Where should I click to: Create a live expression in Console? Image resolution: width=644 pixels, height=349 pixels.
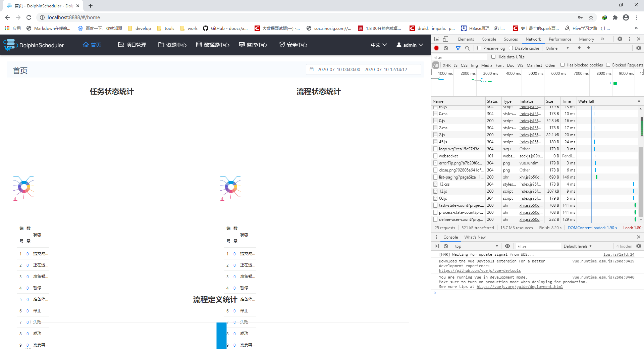tap(507, 246)
